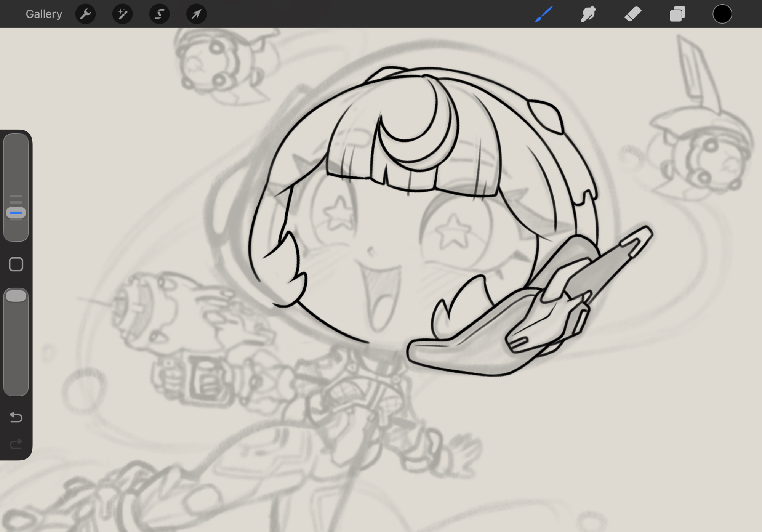762x532 pixels.
Task: Undo the last stroke
Action: [x=16, y=417]
